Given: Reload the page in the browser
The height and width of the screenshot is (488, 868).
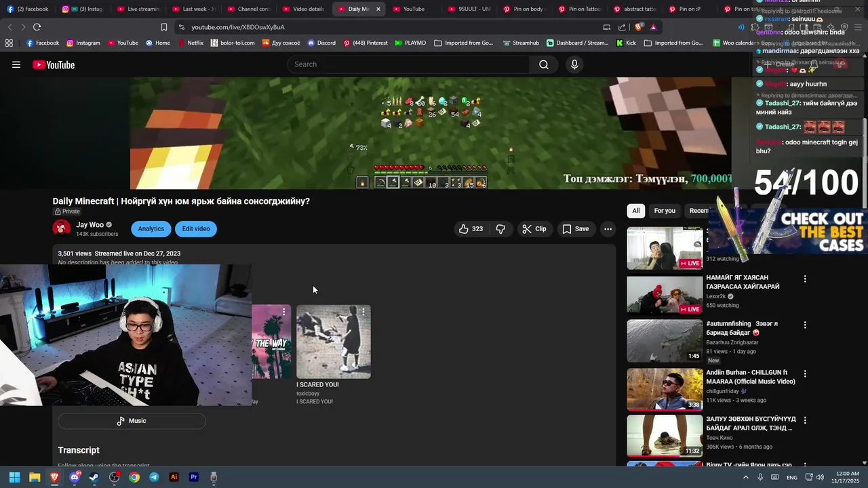Looking at the screenshot, I should pos(37,27).
